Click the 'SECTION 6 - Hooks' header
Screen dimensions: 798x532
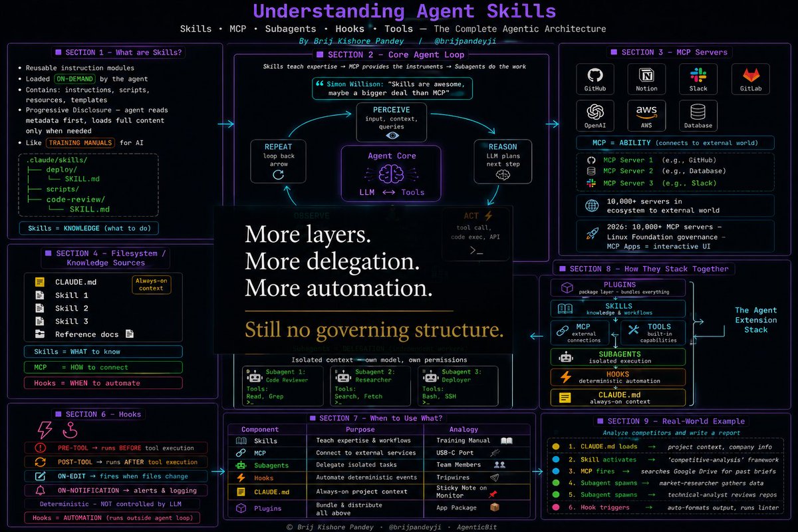(98, 414)
